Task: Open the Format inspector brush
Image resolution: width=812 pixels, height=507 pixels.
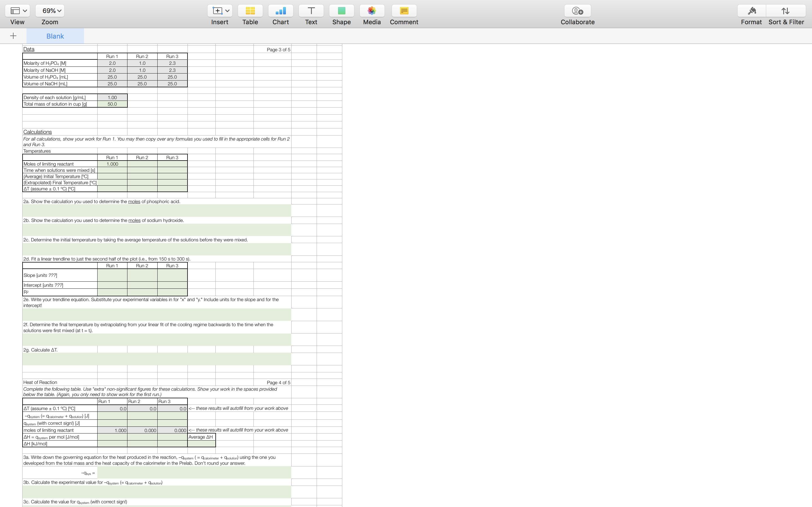Action: pyautogui.click(x=751, y=11)
